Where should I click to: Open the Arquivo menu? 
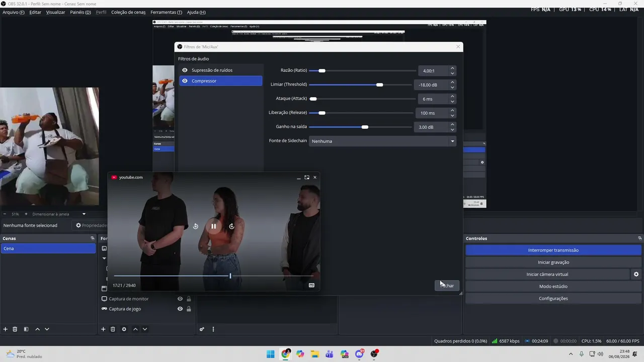[x=13, y=12]
